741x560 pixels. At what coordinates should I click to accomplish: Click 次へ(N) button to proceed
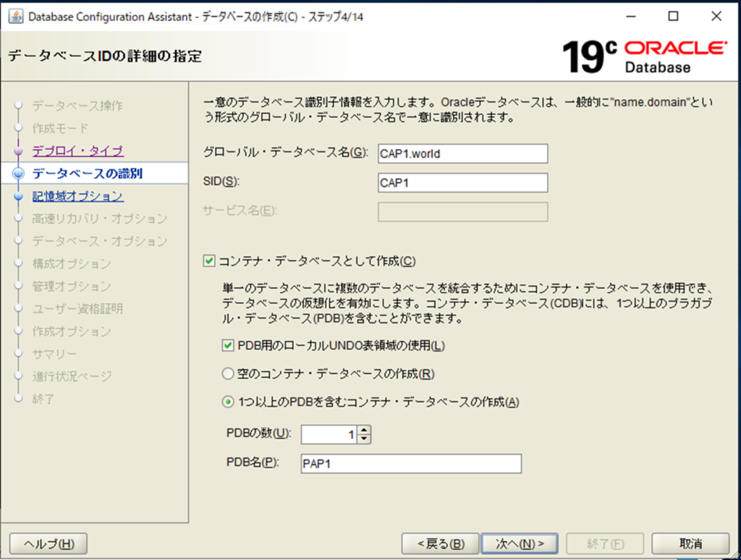click(x=520, y=543)
